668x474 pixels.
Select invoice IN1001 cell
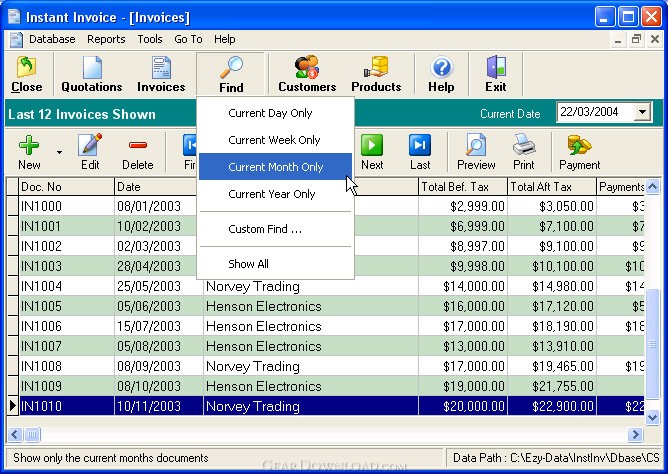pyautogui.click(x=66, y=226)
